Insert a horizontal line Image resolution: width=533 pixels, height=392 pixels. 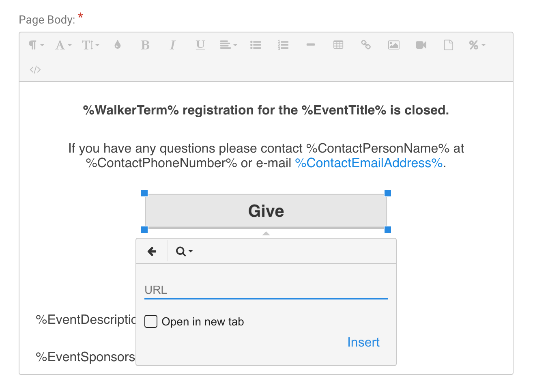[311, 45]
